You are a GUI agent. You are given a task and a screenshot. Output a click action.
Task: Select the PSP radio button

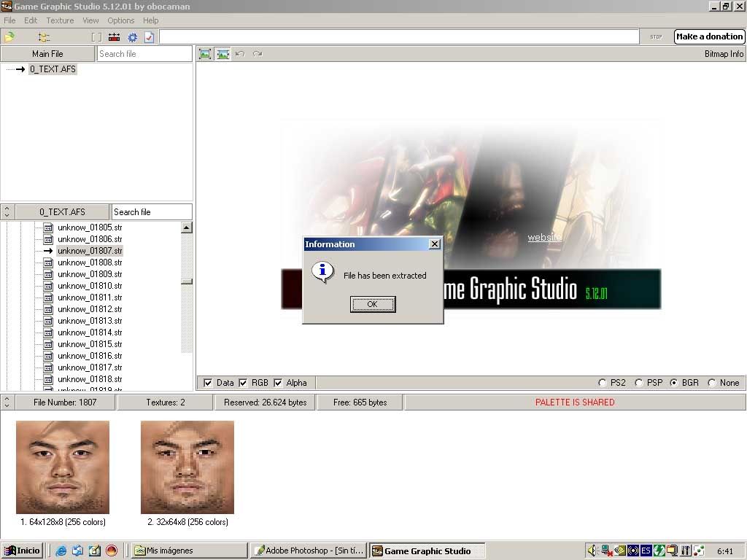[x=639, y=383]
